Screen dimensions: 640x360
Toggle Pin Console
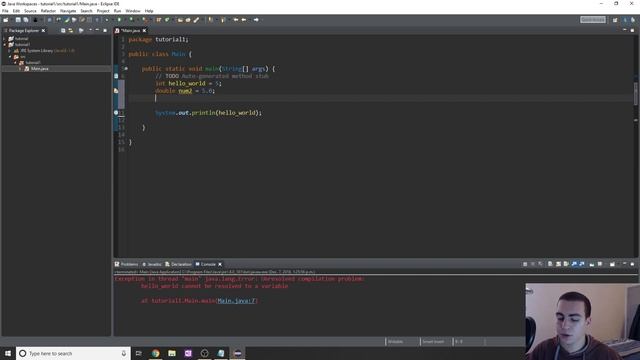pos(592,264)
